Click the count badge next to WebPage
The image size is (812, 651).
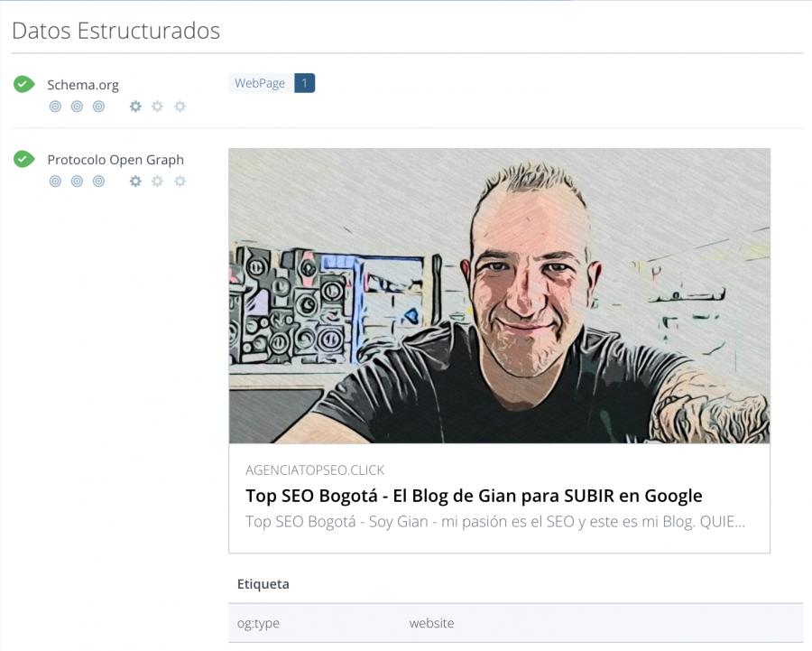[x=304, y=83]
